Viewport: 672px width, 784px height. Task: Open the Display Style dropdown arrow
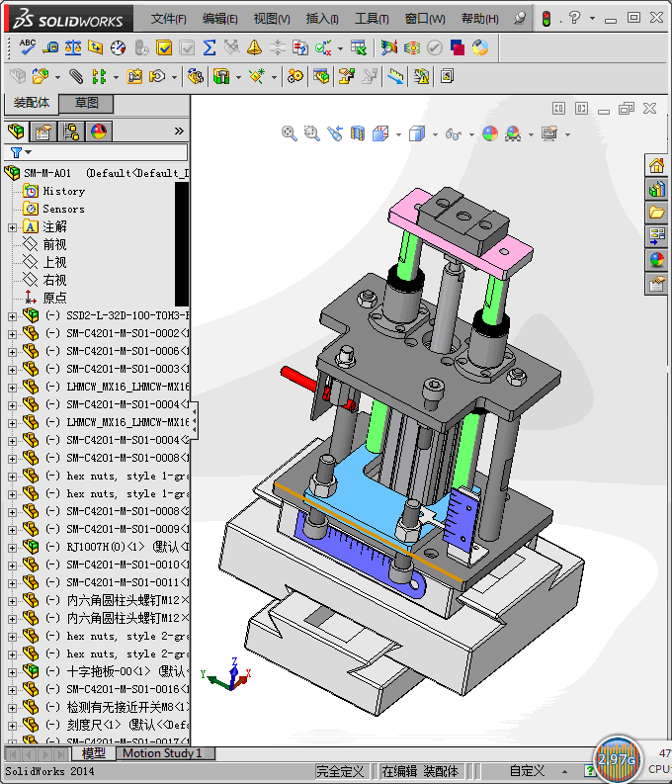435,134
